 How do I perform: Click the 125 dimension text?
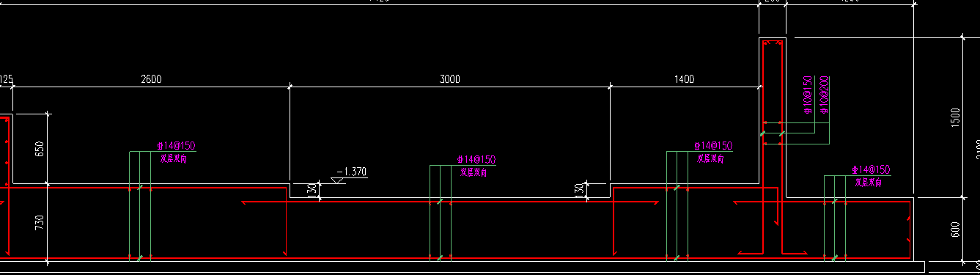pyautogui.click(x=6, y=79)
